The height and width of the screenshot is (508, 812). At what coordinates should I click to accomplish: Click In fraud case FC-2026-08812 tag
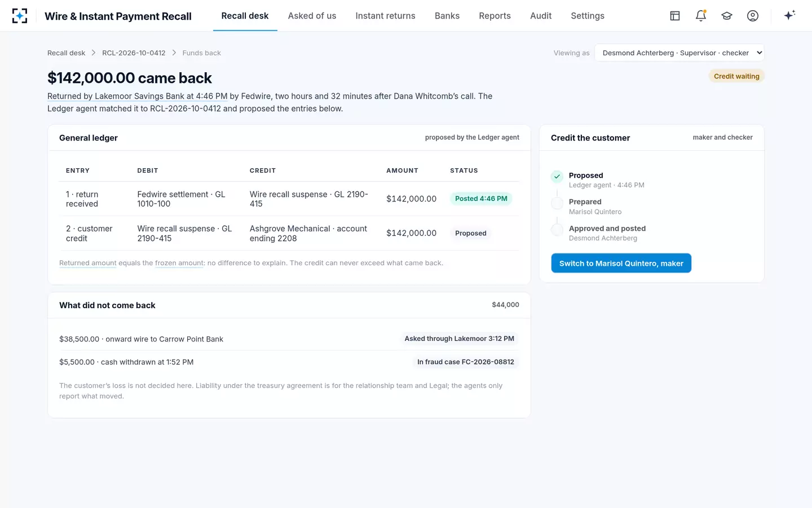click(x=466, y=362)
